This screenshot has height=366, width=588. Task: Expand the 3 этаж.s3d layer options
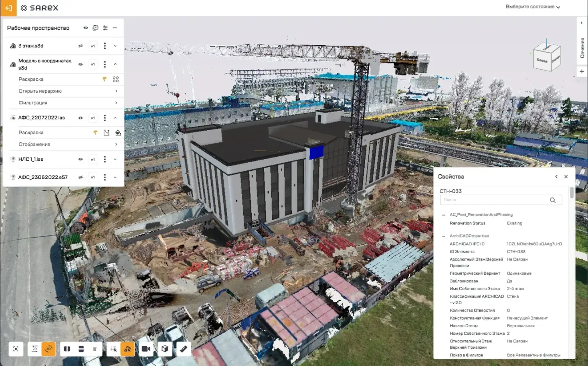point(115,46)
